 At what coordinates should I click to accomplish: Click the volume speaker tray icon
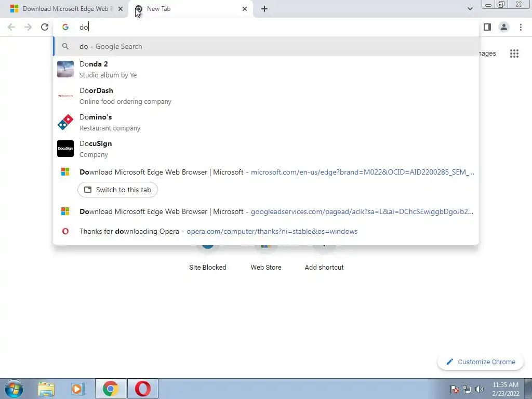coord(480,389)
